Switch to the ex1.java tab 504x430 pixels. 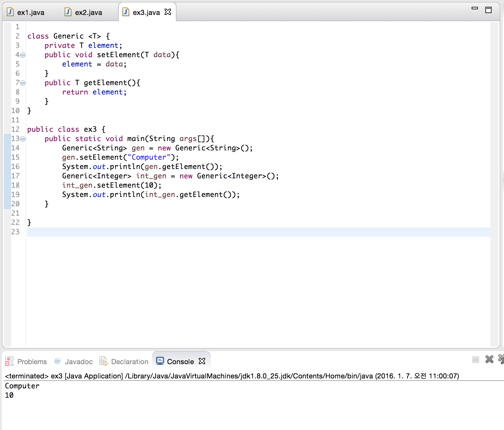click(31, 12)
